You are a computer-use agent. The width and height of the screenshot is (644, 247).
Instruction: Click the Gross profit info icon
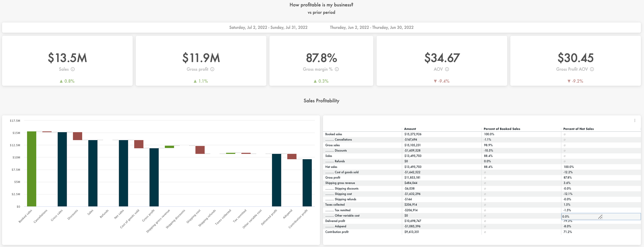(x=212, y=69)
